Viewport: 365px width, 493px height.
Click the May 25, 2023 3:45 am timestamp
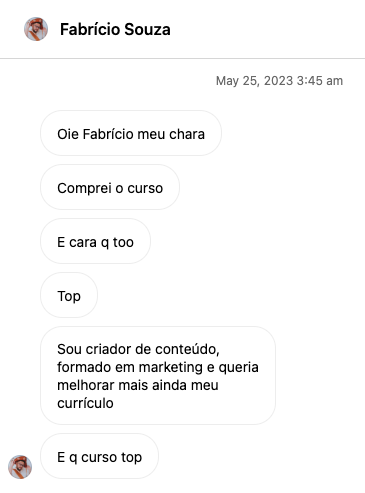tap(279, 81)
